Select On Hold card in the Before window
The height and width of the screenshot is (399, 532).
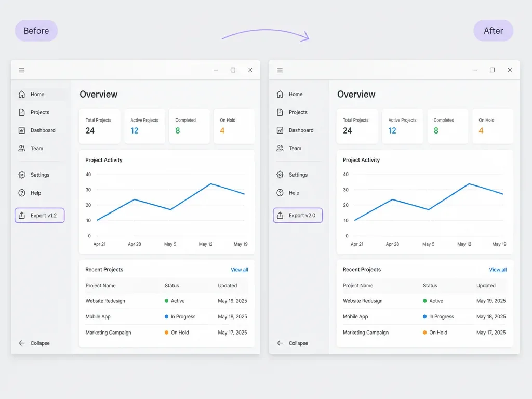pos(234,126)
